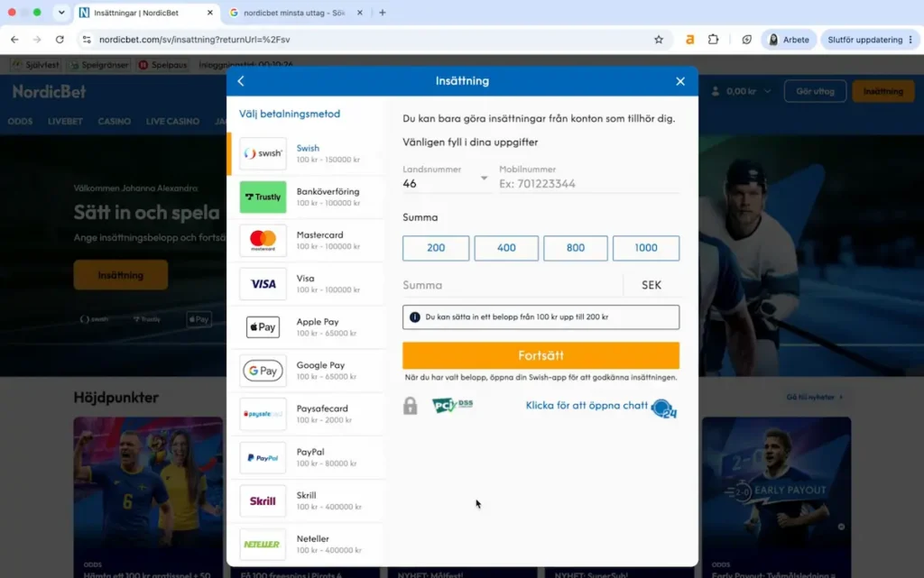Click the orange 'a' extension icon
The image size is (924, 578).
pos(689,40)
